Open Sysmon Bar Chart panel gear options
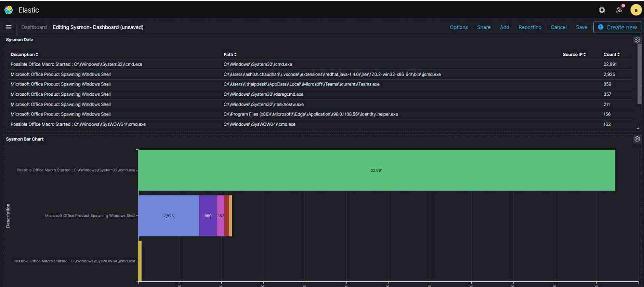644x287 pixels. 637,139
